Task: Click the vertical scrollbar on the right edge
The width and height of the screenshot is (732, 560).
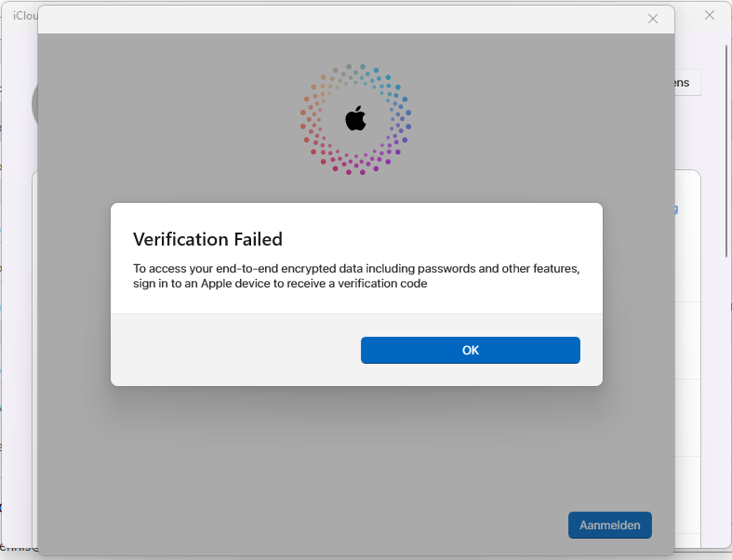Action: [x=726, y=149]
